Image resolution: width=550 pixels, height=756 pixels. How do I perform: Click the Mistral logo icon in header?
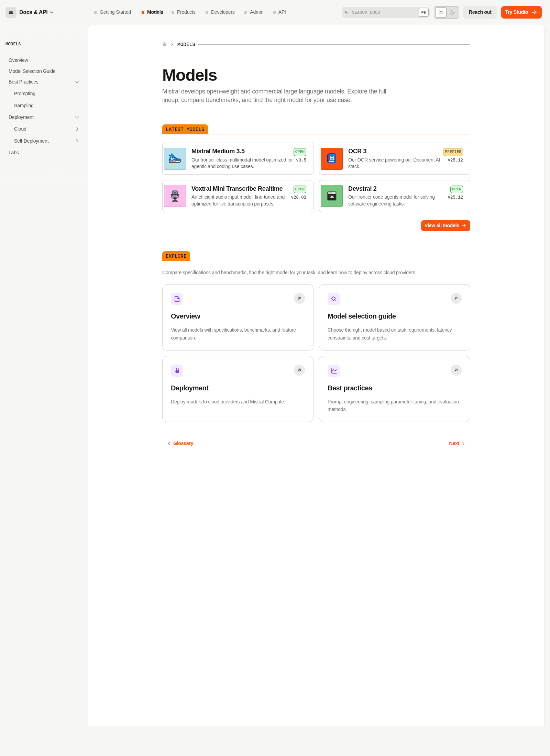coord(11,12)
